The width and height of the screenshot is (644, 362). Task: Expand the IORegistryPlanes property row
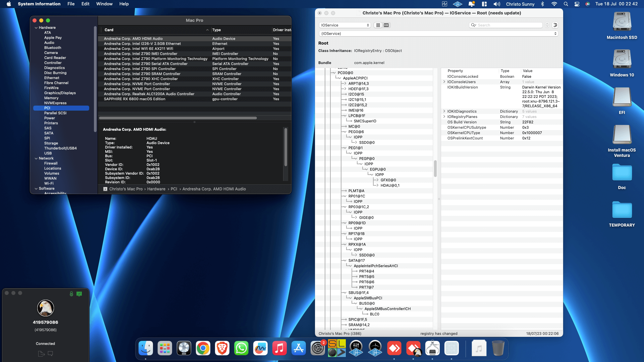[x=444, y=117]
